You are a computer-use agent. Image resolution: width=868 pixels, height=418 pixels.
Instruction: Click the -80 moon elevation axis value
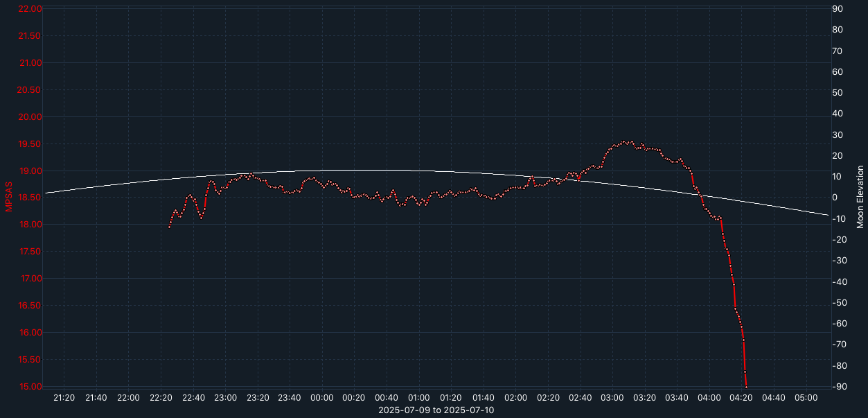(838, 366)
